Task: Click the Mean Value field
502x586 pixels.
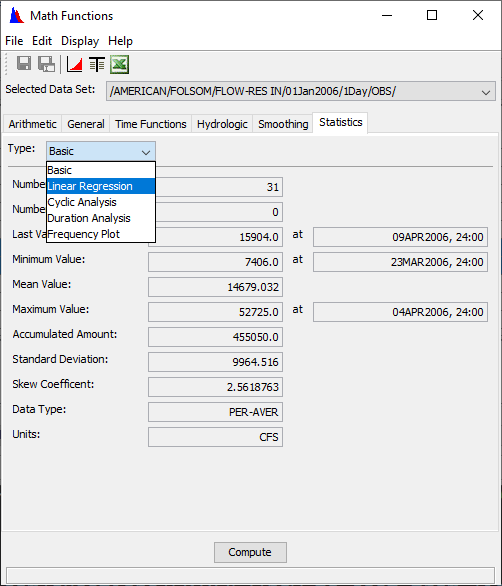Action: click(x=215, y=287)
